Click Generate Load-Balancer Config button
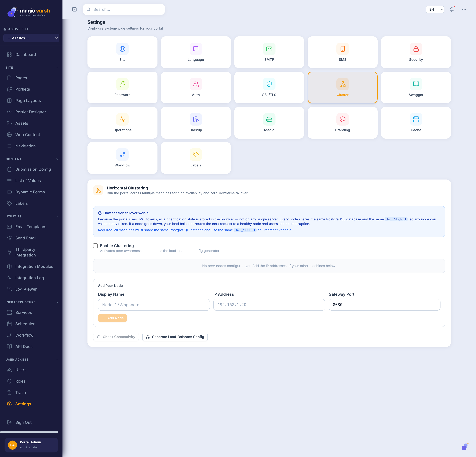 [175, 337]
